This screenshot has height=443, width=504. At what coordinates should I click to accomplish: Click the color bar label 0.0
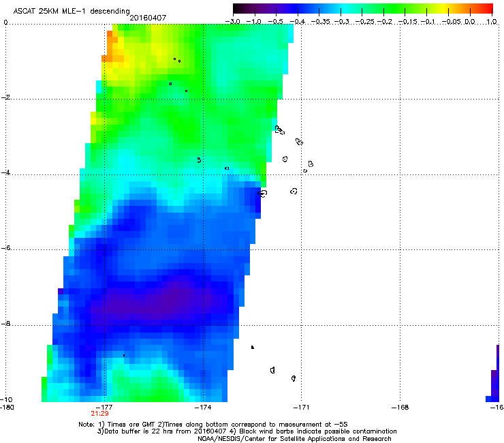click(x=470, y=22)
